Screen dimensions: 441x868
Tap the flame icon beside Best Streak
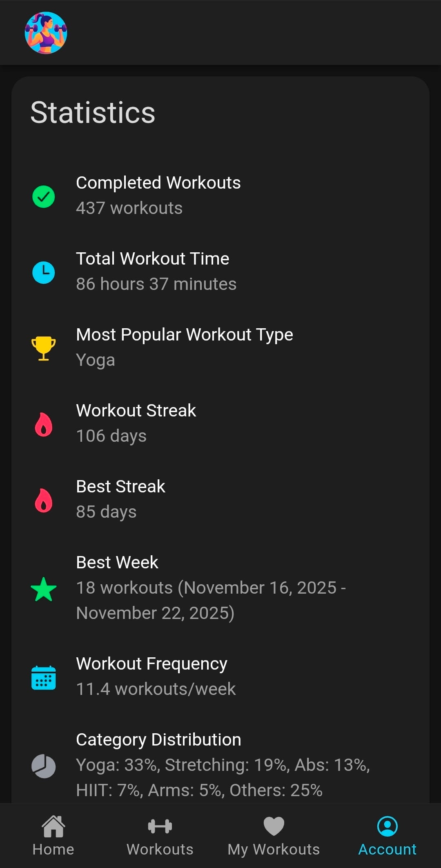(44, 500)
